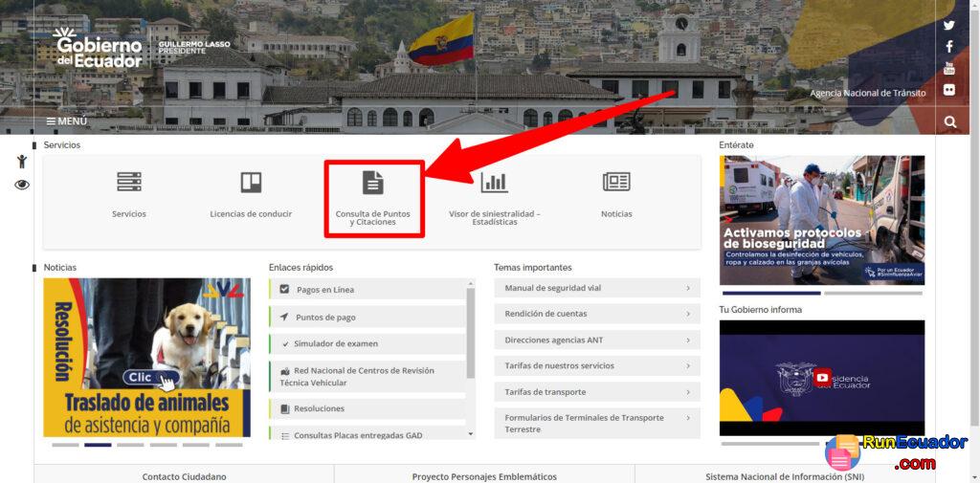Open the YouTube social icon

click(948, 68)
